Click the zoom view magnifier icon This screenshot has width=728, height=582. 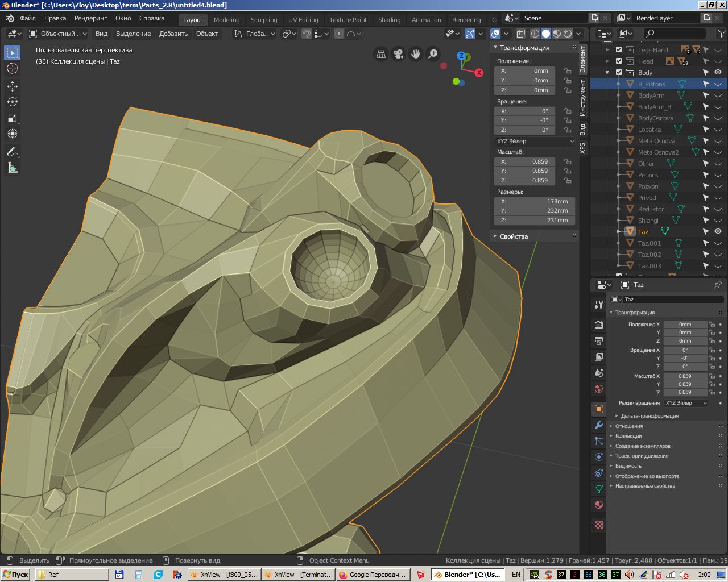click(433, 54)
